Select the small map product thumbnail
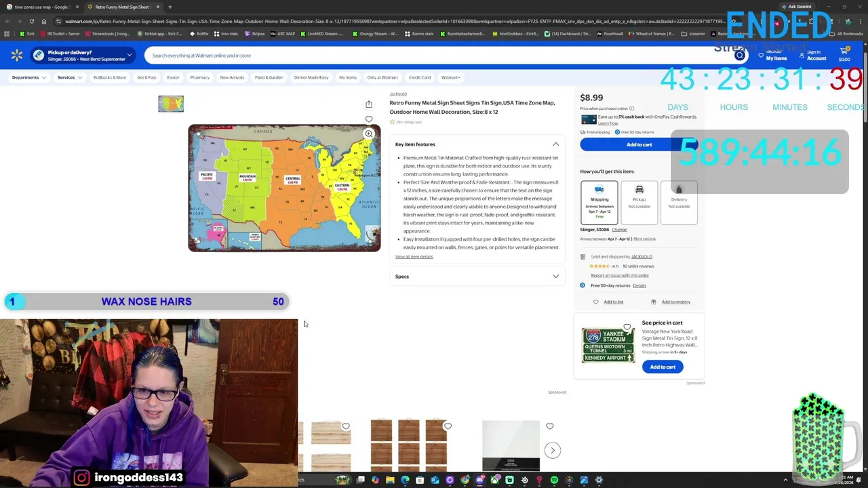Viewport: 868px width, 488px height. 171,104
